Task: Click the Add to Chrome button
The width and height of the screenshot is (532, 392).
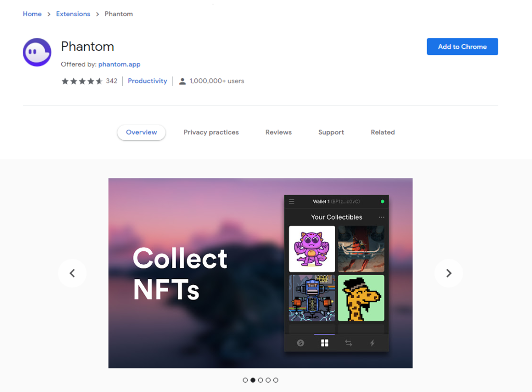Action: click(462, 46)
